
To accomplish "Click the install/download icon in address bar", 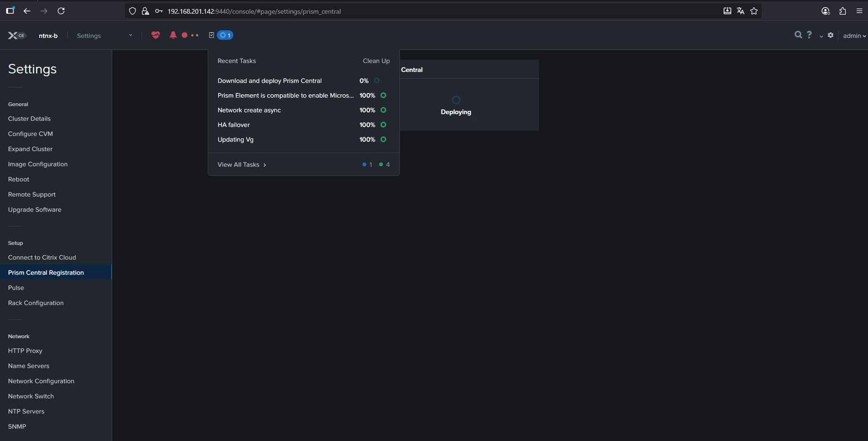I will coord(727,11).
